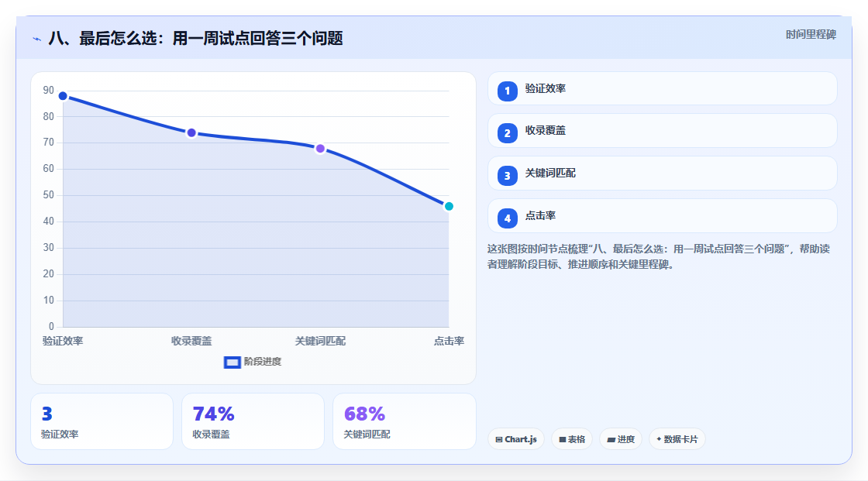Open the 关键词匹配 list item

point(662,174)
